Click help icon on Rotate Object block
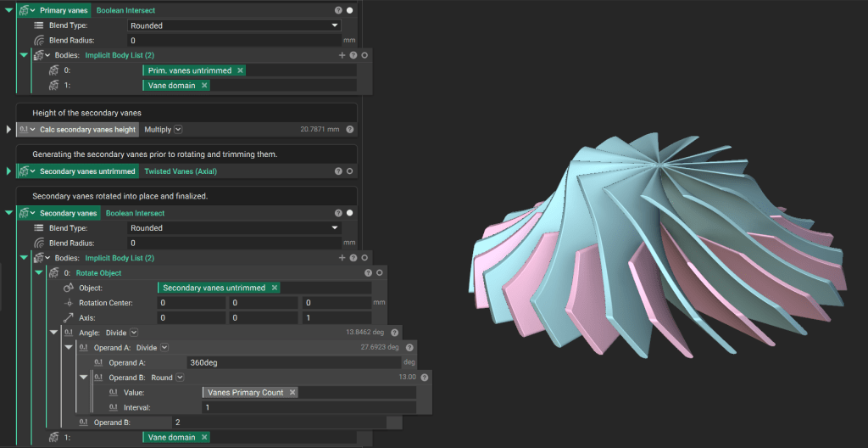The image size is (868, 448). (x=368, y=273)
